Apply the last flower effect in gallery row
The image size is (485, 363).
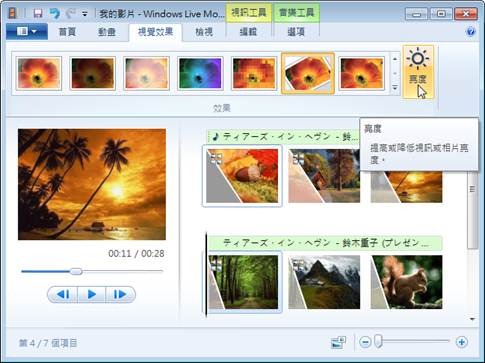(x=362, y=73)
